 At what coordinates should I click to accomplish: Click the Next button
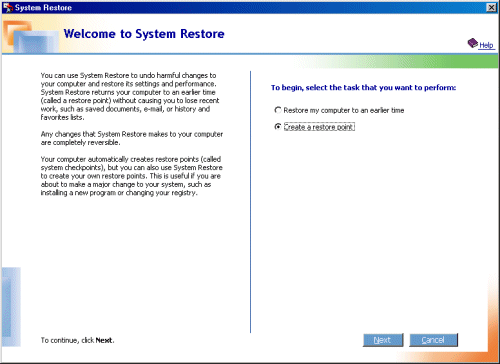(383, 340)
